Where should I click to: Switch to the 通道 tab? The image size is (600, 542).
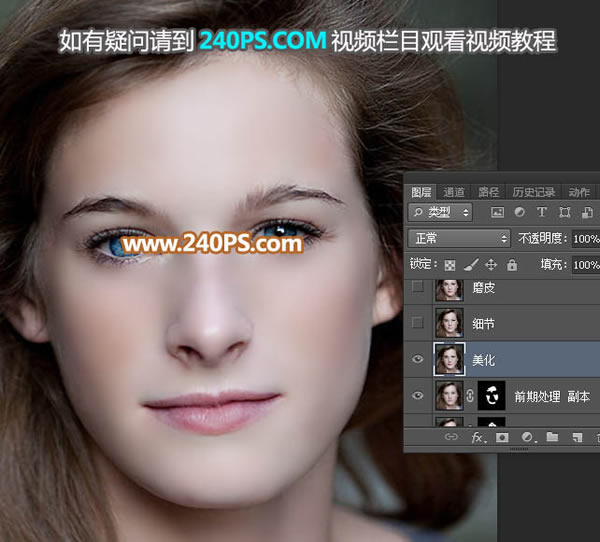(x=454, y=192)
